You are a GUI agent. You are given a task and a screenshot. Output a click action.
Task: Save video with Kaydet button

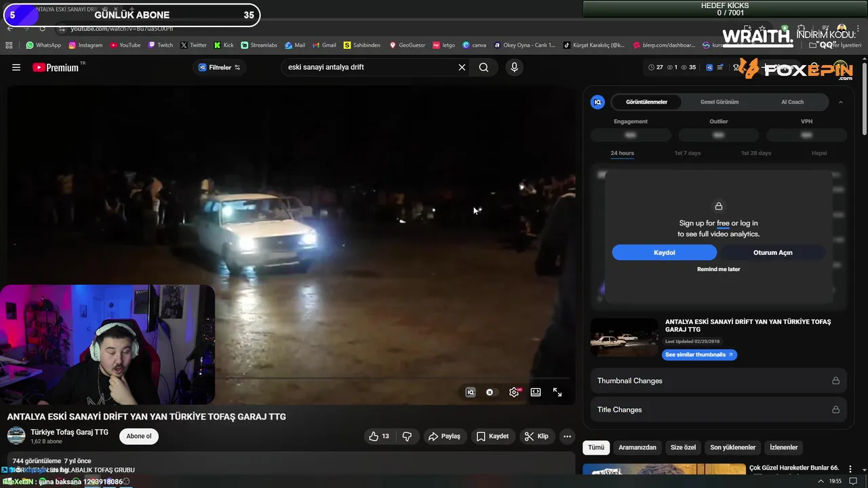point(492,436)
